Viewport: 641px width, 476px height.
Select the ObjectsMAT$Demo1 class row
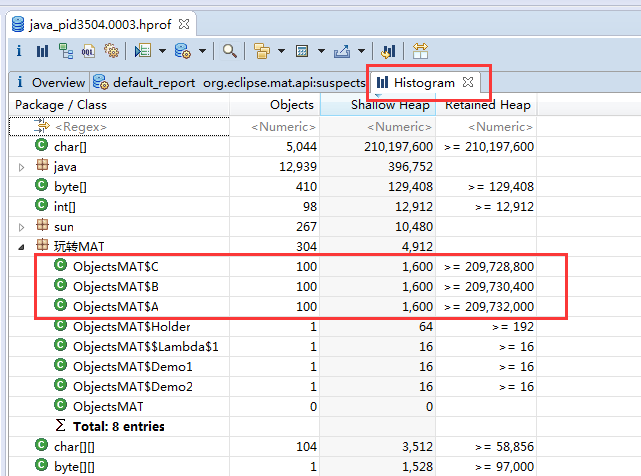pyautogui.click(x=273, y=367)
